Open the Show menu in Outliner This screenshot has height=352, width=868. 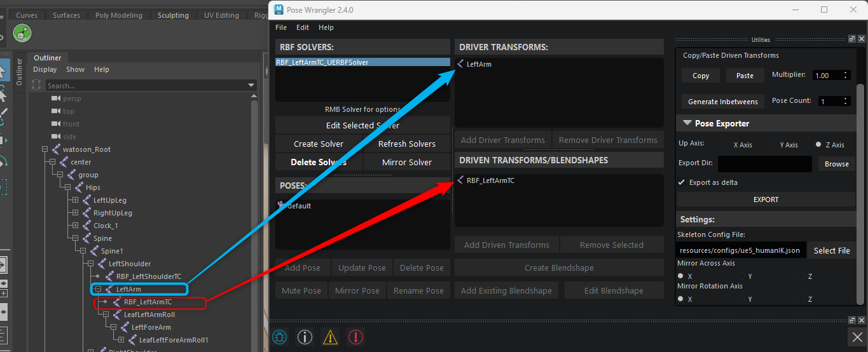point(75,69)
